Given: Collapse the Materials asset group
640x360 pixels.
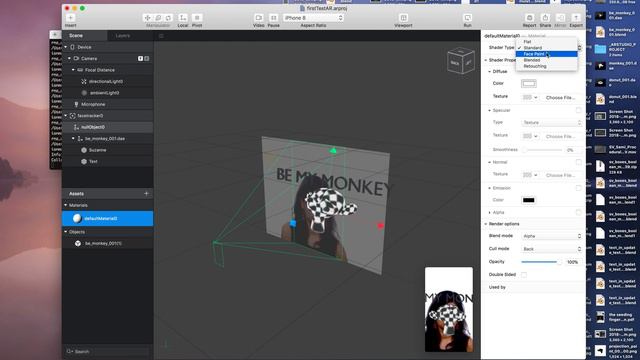Looking at the screenshot, I should [x=66, y=205].
